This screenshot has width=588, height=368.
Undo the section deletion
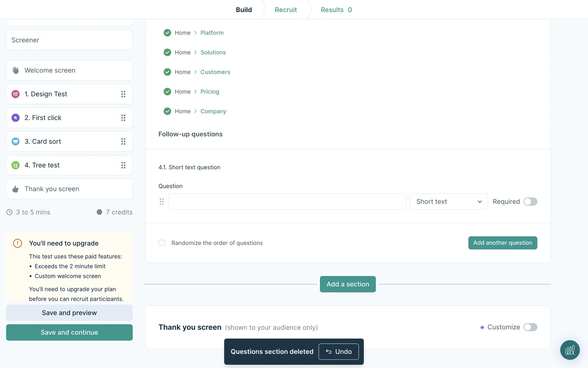click(x=338, y=351)
